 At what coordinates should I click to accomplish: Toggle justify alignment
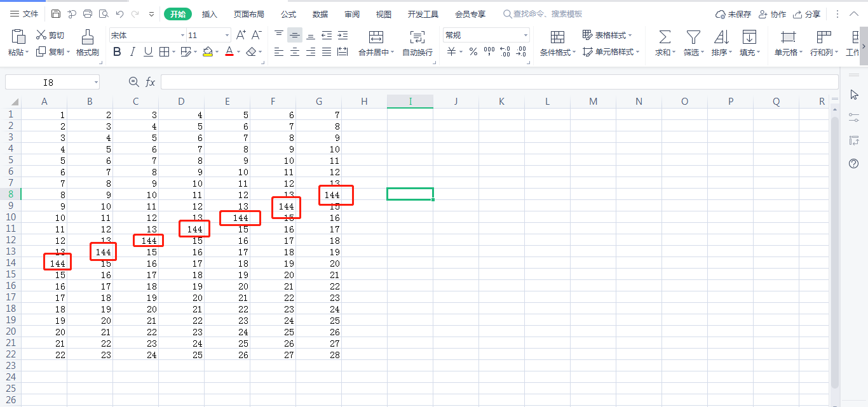click(327, 52)
